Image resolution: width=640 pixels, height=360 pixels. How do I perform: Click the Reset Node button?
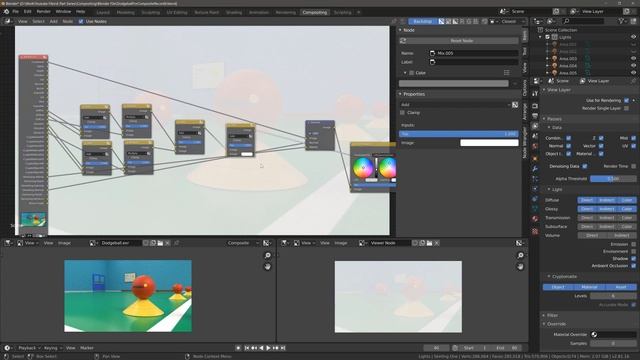(x=458, y=41)
